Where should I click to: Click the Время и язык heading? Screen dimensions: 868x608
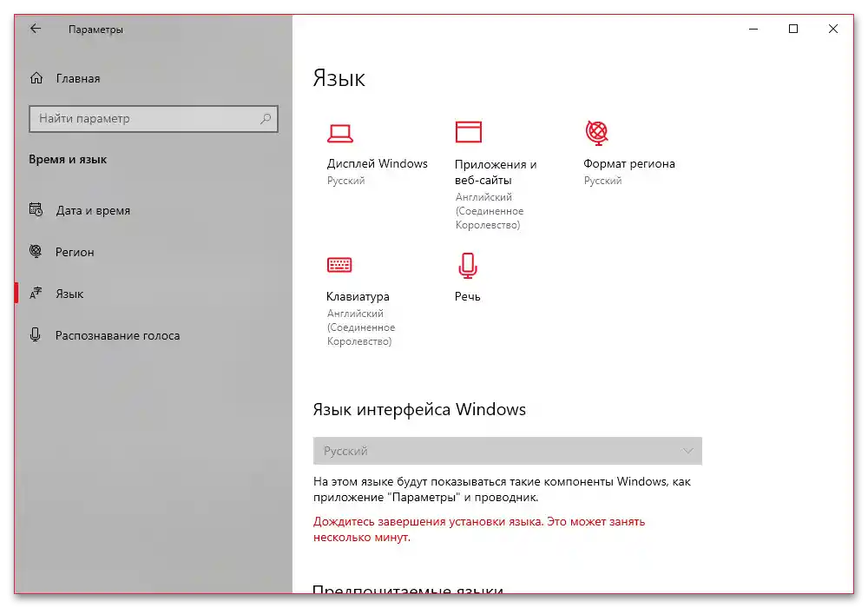[x=68, y=160]
